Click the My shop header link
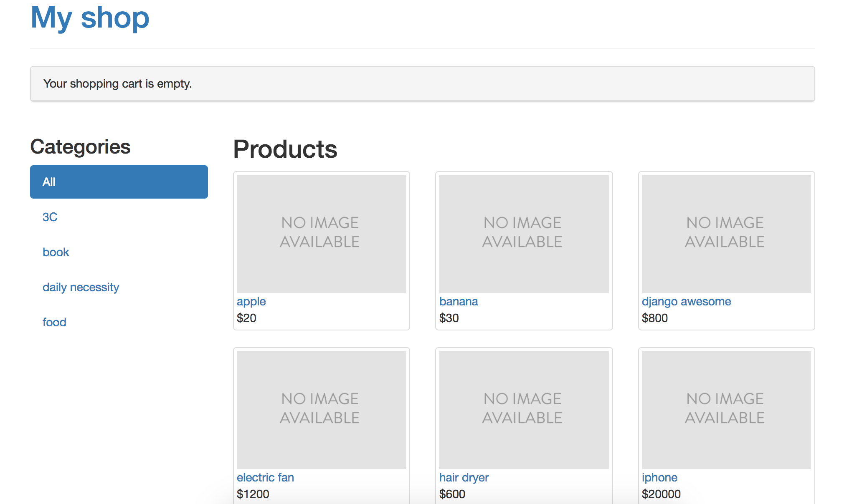867x504 pixels. click(x=90, y=18)
